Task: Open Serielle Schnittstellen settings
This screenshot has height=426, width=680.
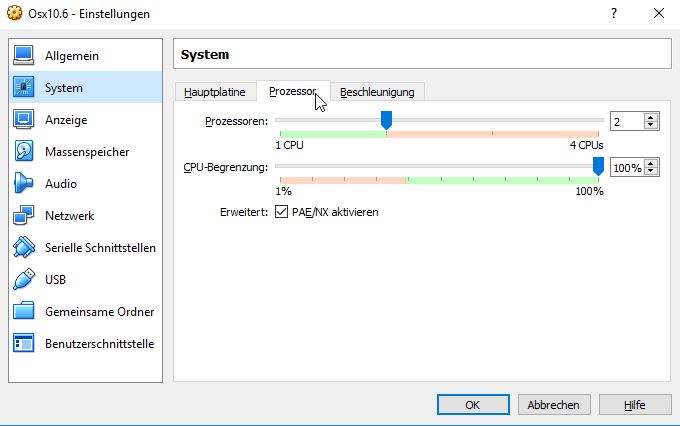Action: point(100,248)
